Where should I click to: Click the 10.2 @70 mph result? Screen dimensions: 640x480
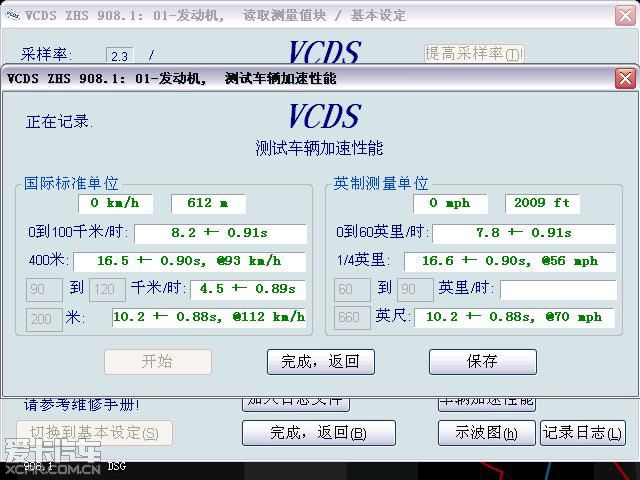click(x=514, y=318)
